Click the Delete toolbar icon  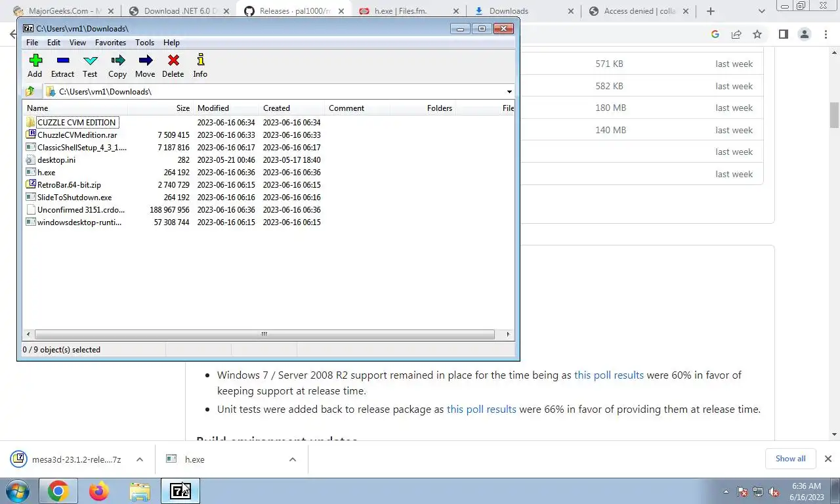point(173,66)
